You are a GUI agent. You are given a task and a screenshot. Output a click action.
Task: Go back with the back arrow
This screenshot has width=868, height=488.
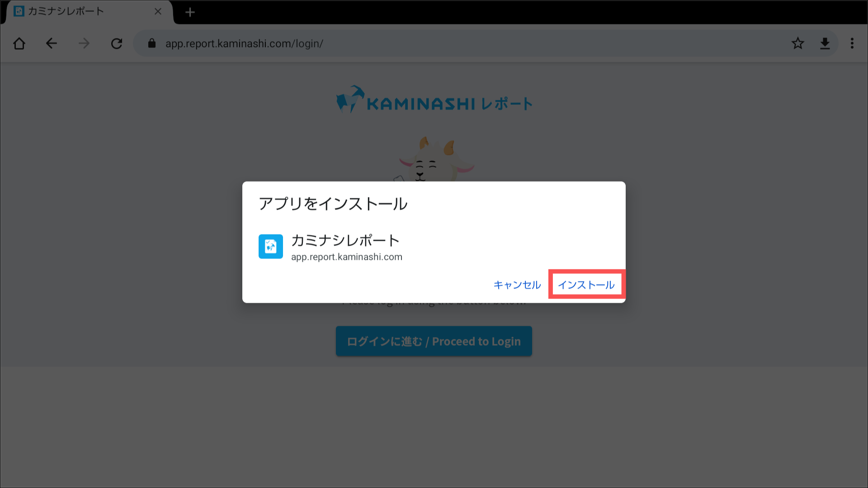pyautogui.click(x=52, y=43)
